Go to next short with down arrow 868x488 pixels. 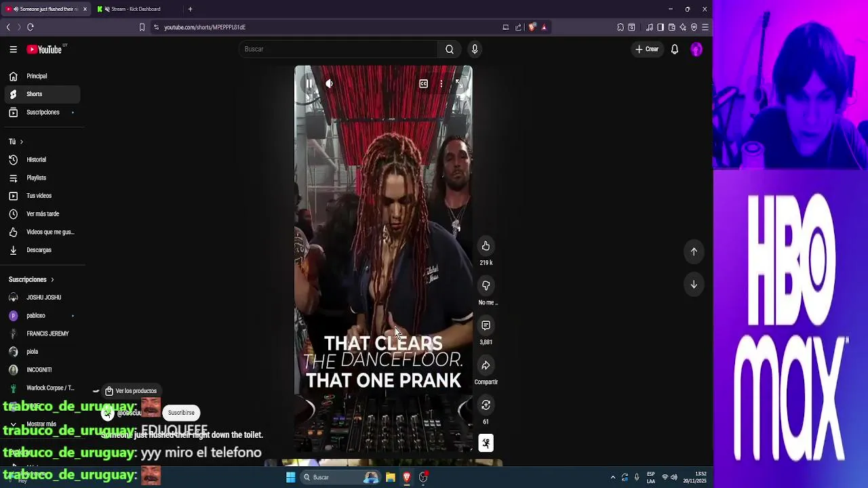(x=694, y=285)
